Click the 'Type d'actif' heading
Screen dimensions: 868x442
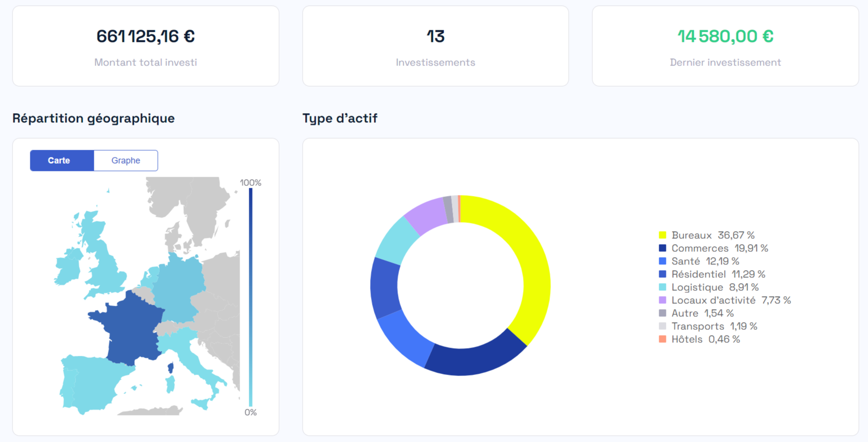point(340,118)
